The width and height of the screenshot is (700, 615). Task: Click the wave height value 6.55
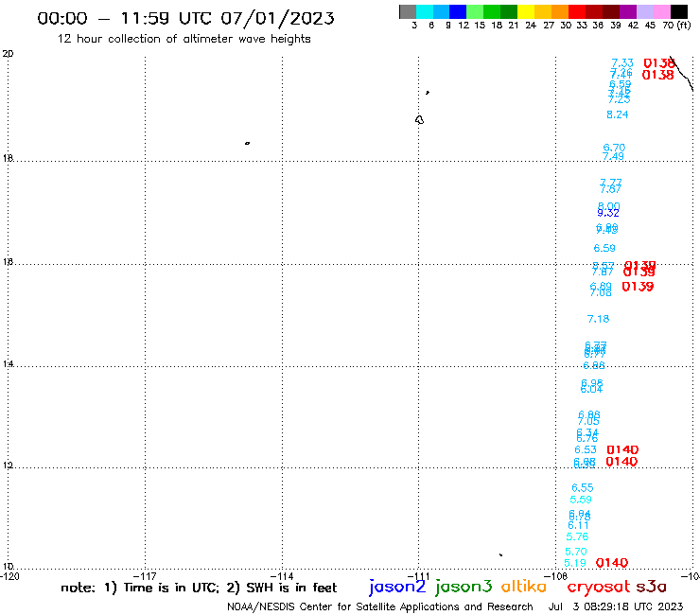pos(583,487)
